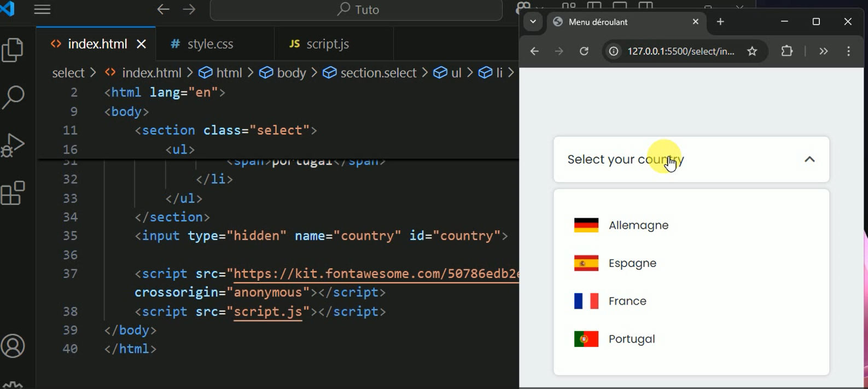Screen dimensions: 868x389
Task: Open the VS Code hamburger menu
Action: tap(42, 9)
